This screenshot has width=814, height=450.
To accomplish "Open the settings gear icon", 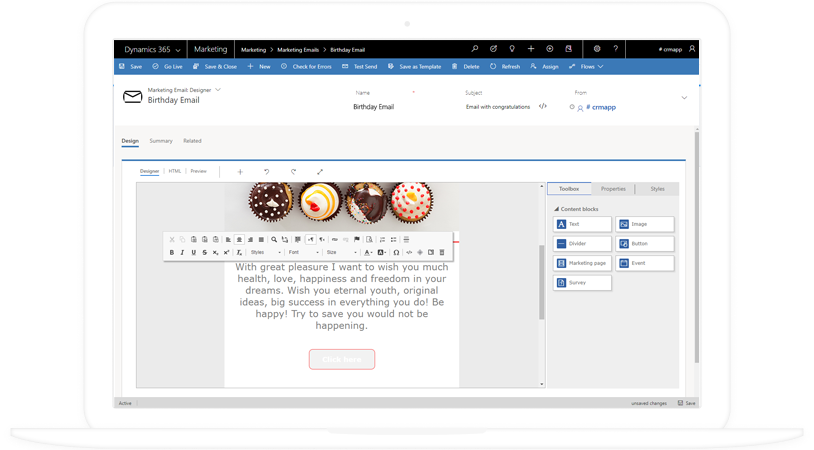I will [597, 49].
